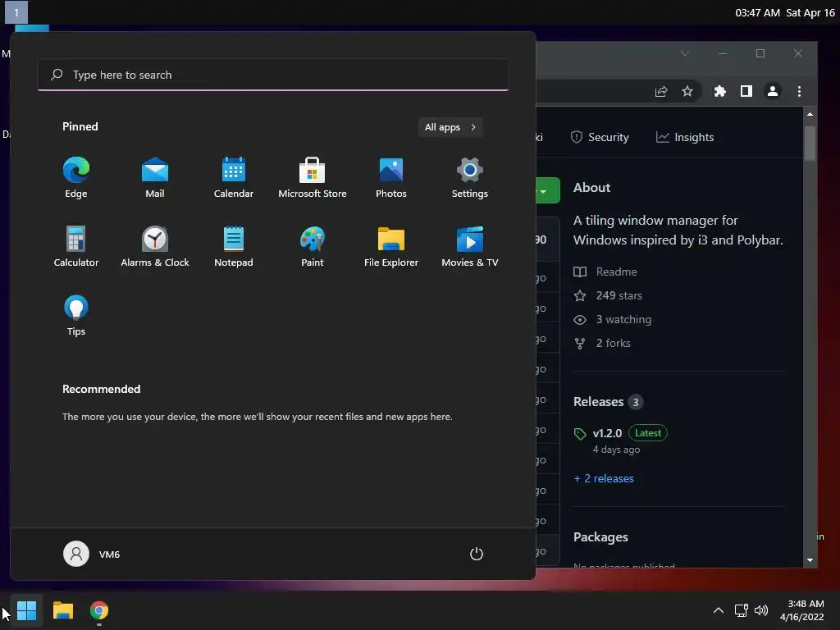This screenshot has width=840, height=630.
Task: Open release v1.2.0
Action: click(608, 433)
